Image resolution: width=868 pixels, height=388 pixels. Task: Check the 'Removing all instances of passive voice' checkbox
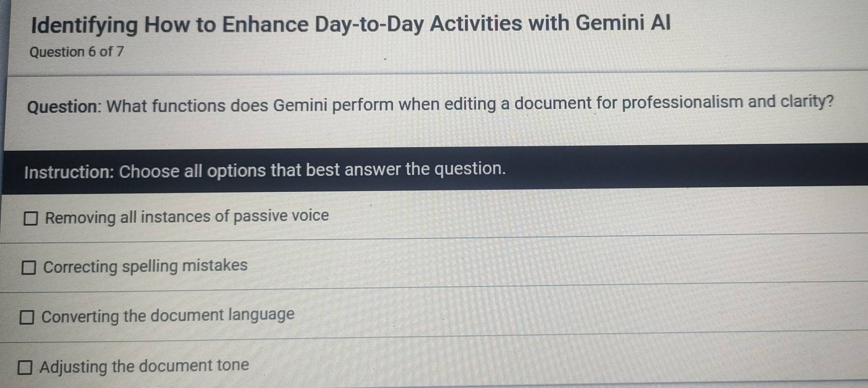point(31,218)
